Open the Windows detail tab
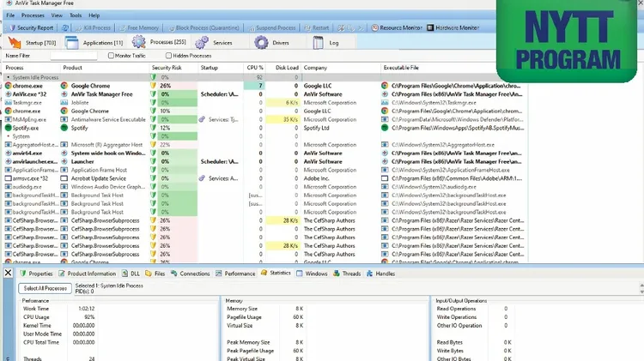The image size is (644, 361). tap(312, 274)
